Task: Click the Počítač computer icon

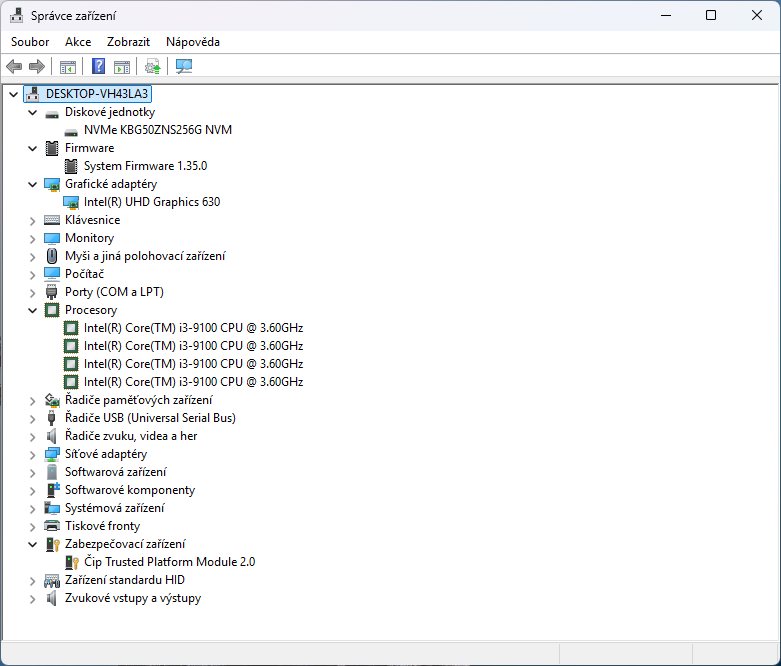Action: pyautogui.click(x=52, y=274)
